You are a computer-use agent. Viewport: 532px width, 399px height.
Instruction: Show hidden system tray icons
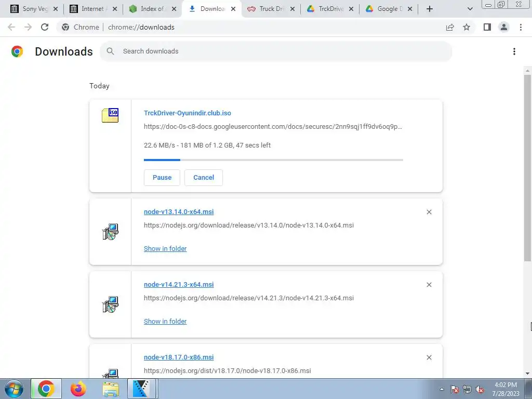pyautogui.click(x=442, y=389)
